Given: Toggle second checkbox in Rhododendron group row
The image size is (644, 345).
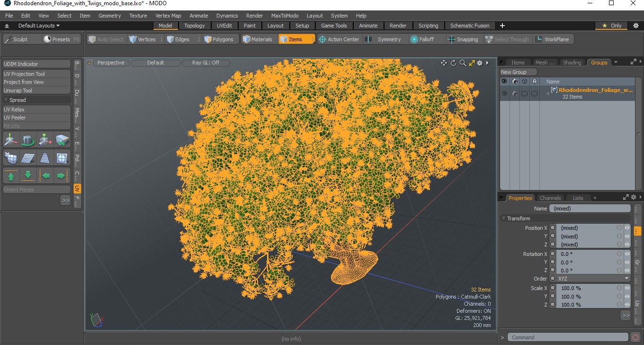Looking at the screenshot, I should 534,93.
